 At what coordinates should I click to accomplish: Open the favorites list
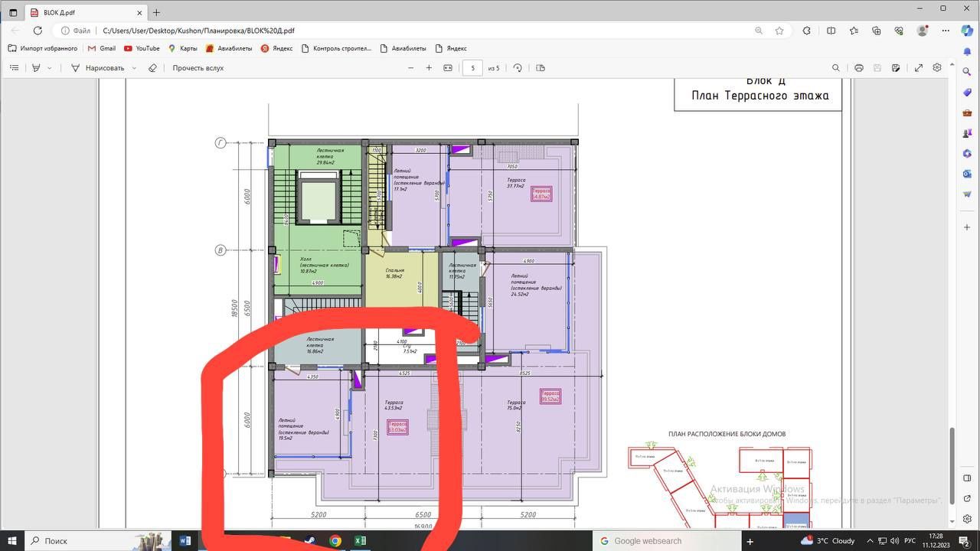854,31
